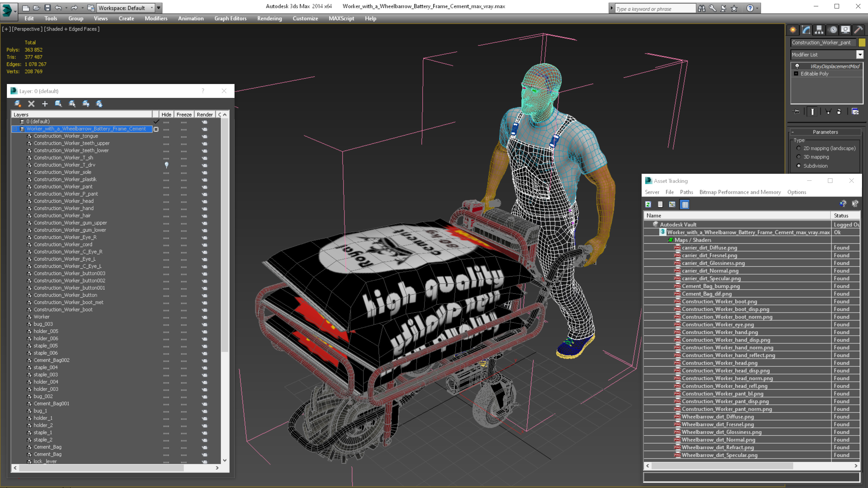
Task: Open the Workspace: Default dropdown
Action: coord(125,8)
